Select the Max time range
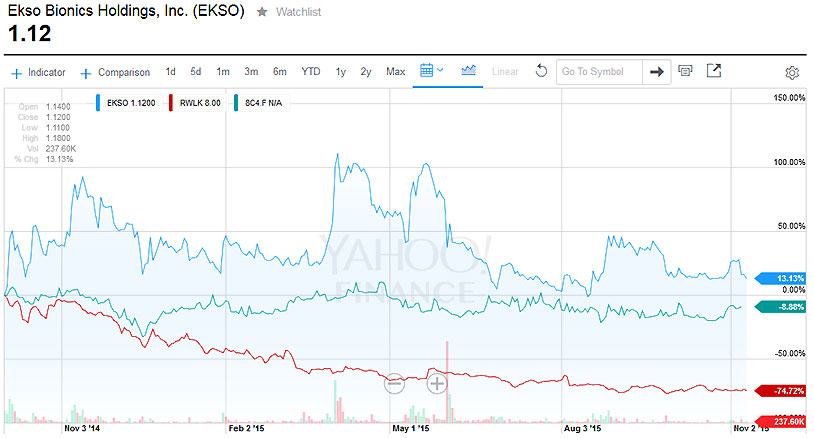Screen dimensions: 814x438 coord(395,72)
